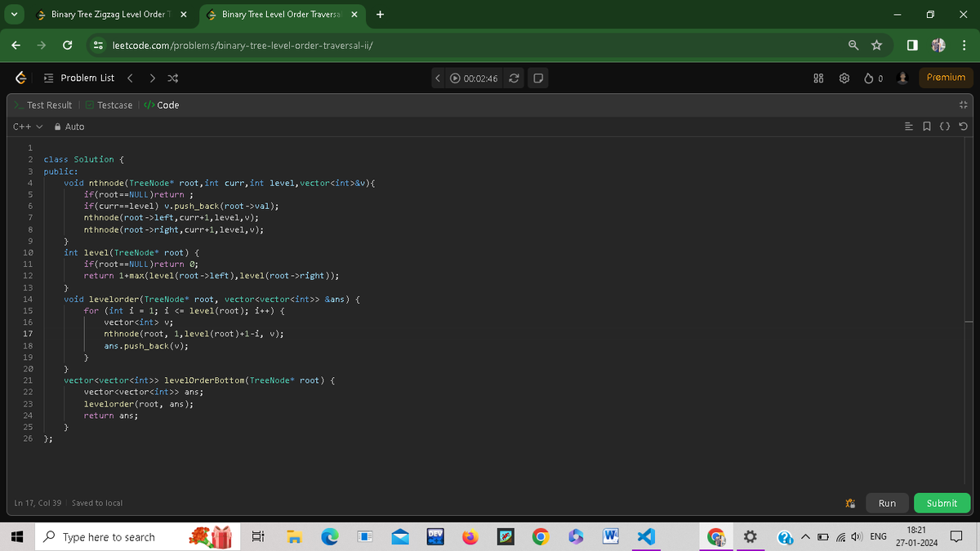
Task: Select the Binary Tree Level Order Traversal tab
Action: point(281,14)
